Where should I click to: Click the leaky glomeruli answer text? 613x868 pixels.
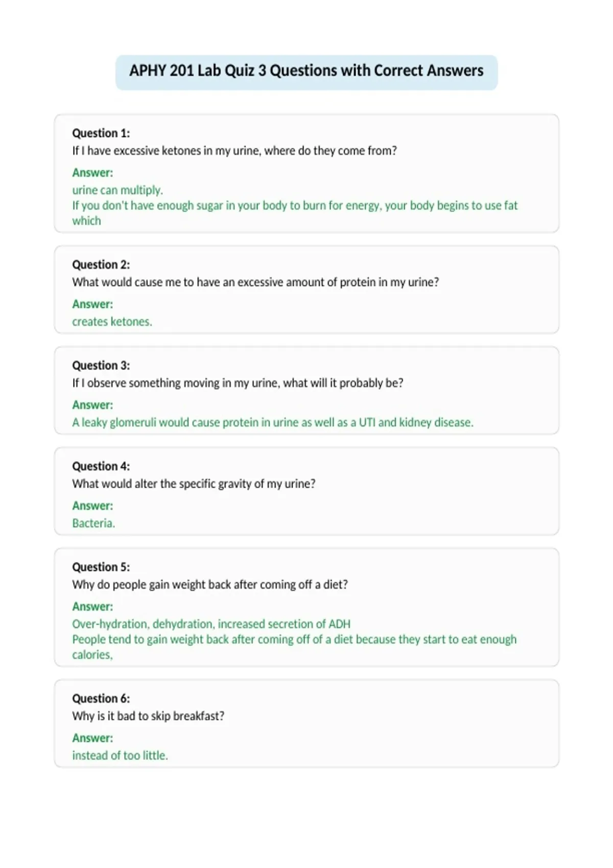(x=273, y=423)
